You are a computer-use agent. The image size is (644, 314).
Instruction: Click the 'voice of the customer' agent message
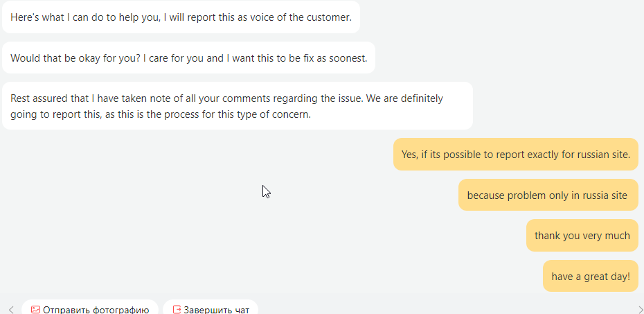pyautogui.click(x=181, y=17)
